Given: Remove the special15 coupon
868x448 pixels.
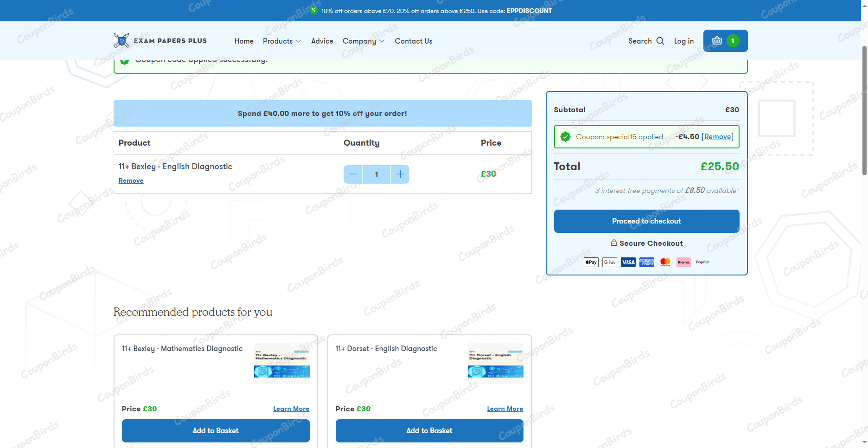Looking at the screenshot, I should [717, 137].
